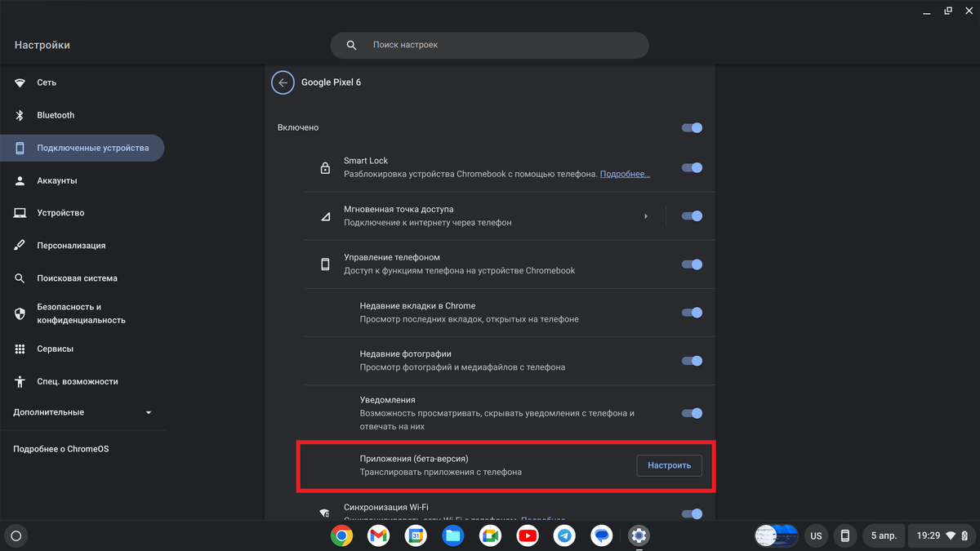Toggle Синхронизация Wi-Fi switch

coord(692,513)
